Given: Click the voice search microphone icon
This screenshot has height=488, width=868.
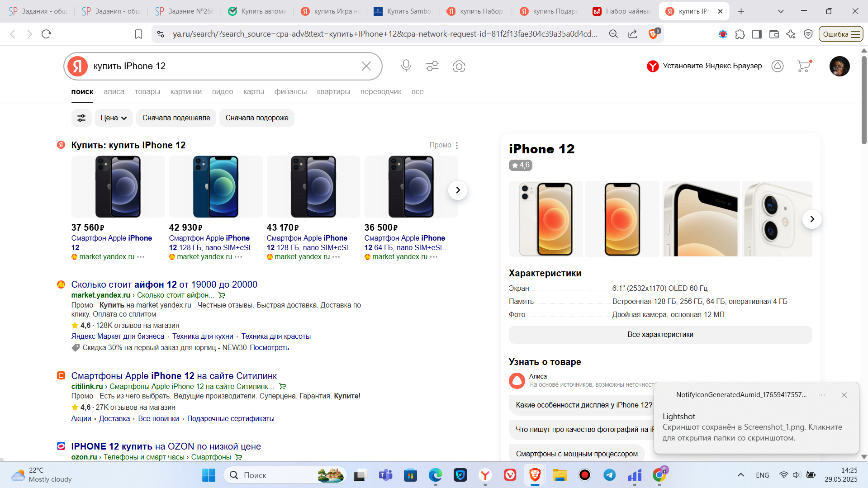Looking at the screenshot, I should tap(406, 66).
